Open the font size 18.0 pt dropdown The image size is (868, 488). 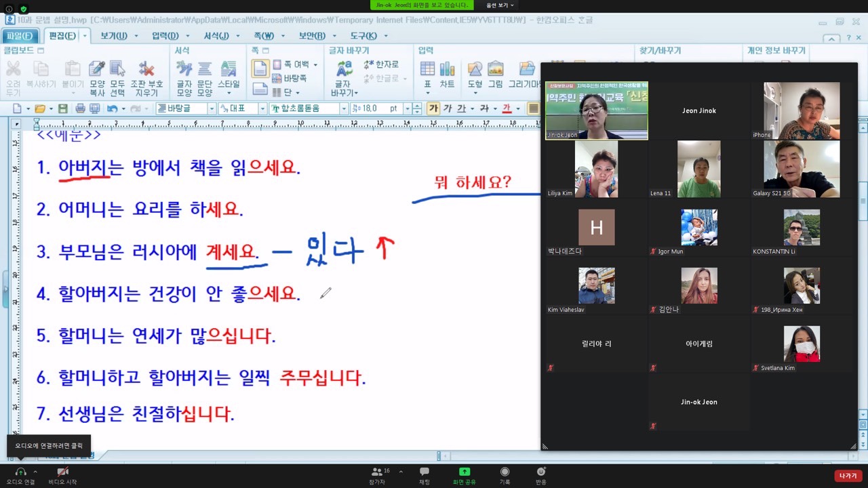click(407, 108)
